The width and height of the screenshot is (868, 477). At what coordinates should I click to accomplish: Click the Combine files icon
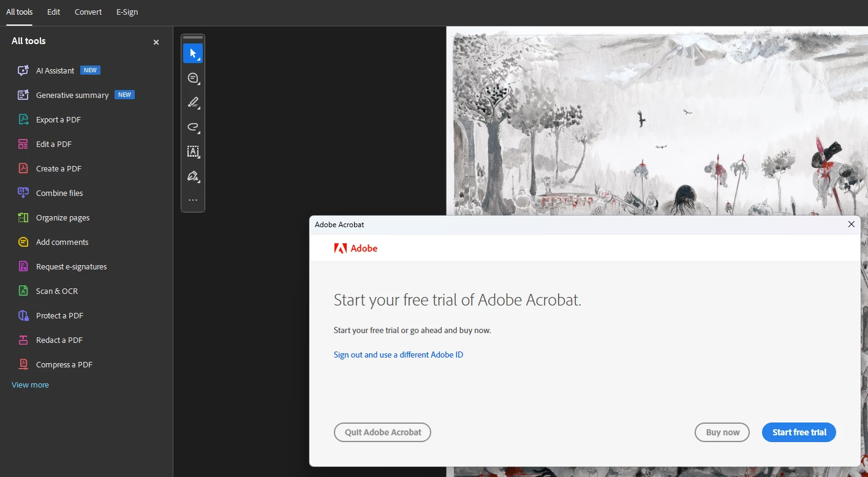(23, 193)
